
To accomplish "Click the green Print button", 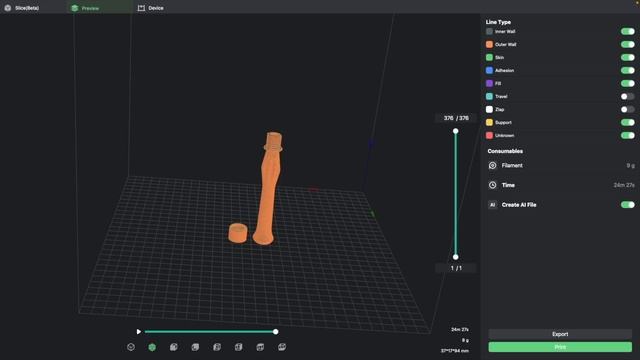I will 560,347.
